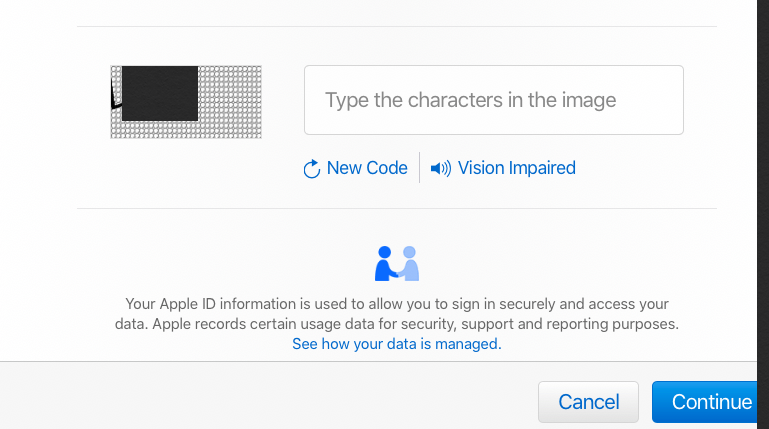This screenshot has width=769, height=429.
Task: Click the words 'Vision Impaired'
Action: [x=516, y=168]
